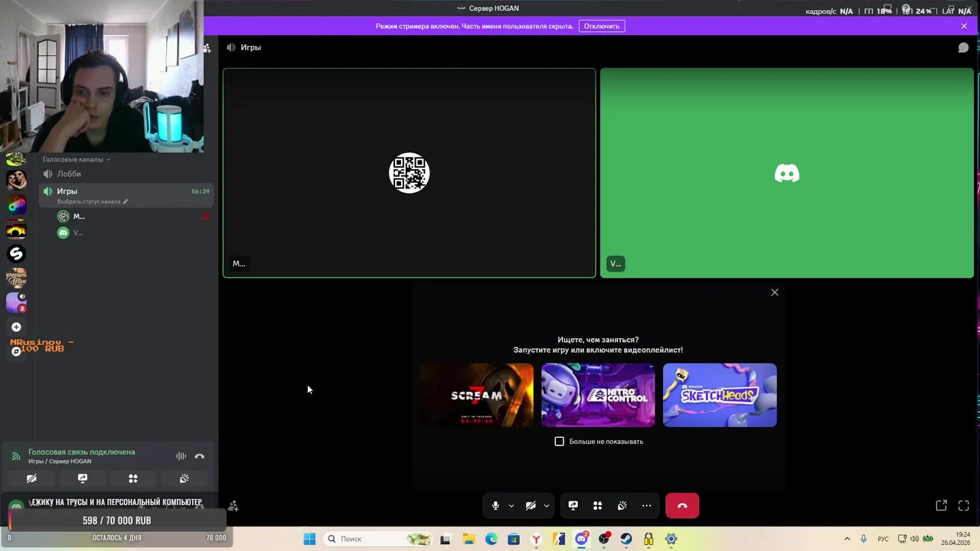Open soundboard in the bottom call bar

click(x=622, y=506)
